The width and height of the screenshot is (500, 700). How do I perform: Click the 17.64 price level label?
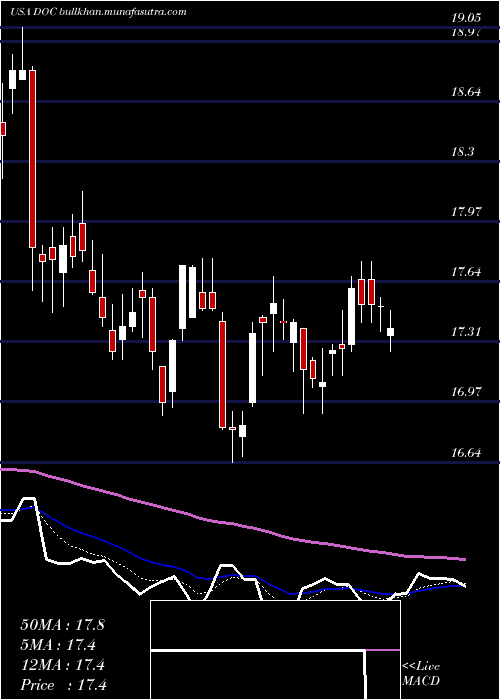tap(466, 272)
